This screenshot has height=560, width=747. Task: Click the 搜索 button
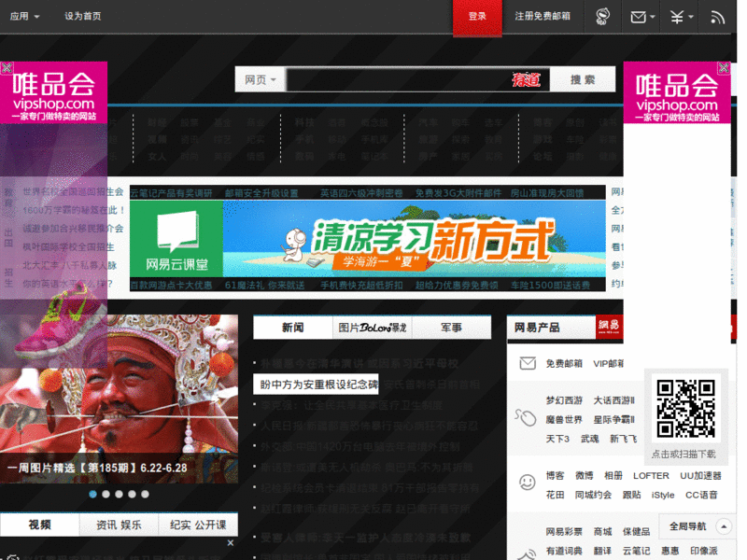[x=583, y=79]
